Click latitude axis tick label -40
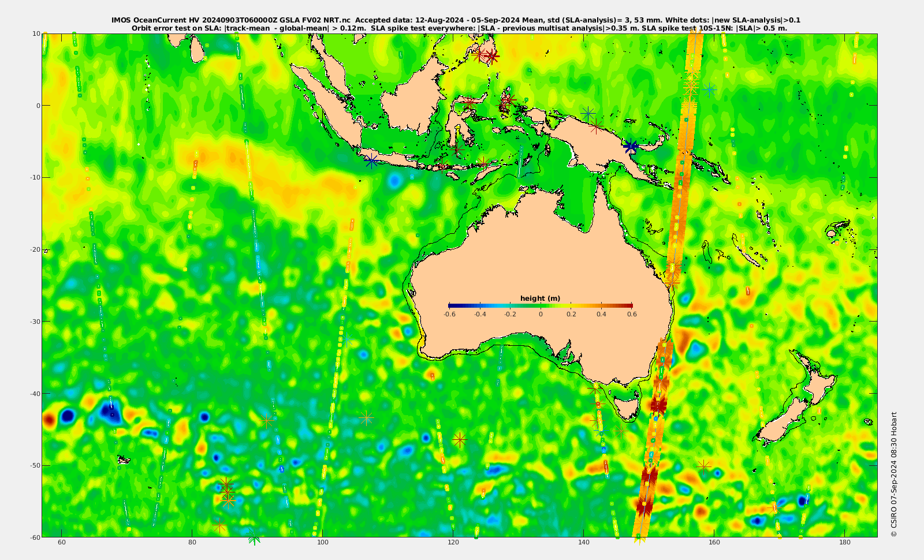The width and height of the screenshot is (924, 560). [x=35, y=393]
